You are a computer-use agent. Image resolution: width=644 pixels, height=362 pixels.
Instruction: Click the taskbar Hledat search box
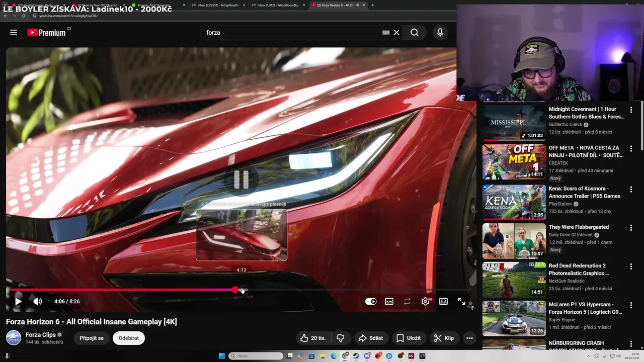[256, 356]
